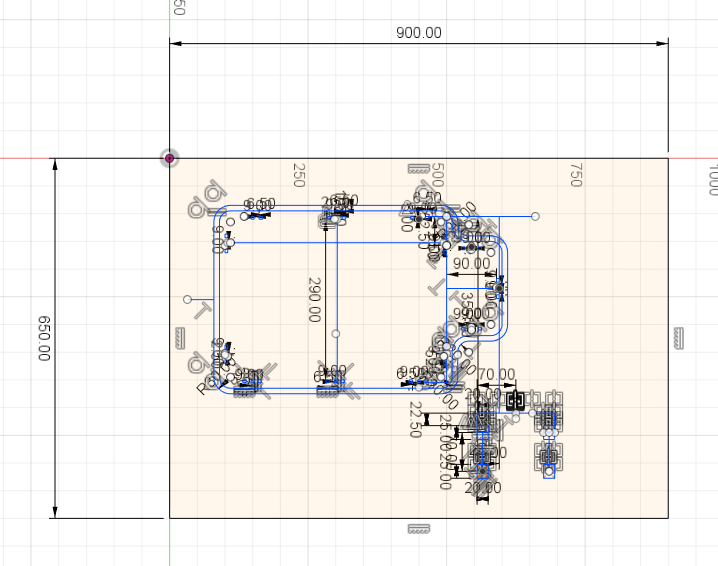Select bottom point of right small rectangle
The image size is (718, 566).
click(x=549, y=472)
